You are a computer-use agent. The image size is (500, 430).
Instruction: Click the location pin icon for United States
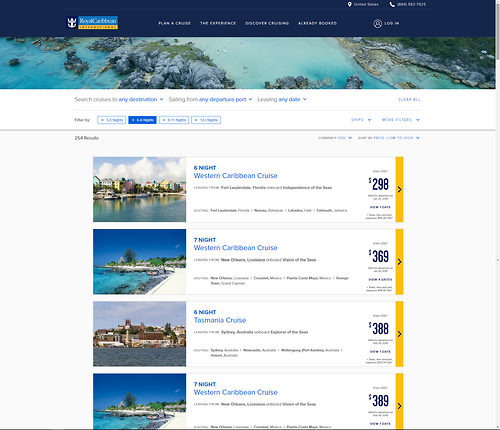(x=349, y=4)
